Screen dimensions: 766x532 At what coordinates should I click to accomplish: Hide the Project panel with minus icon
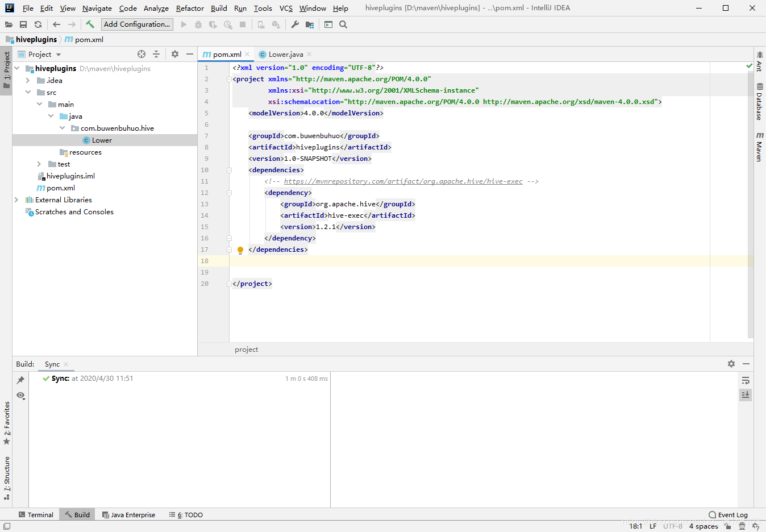coord(190,54)
